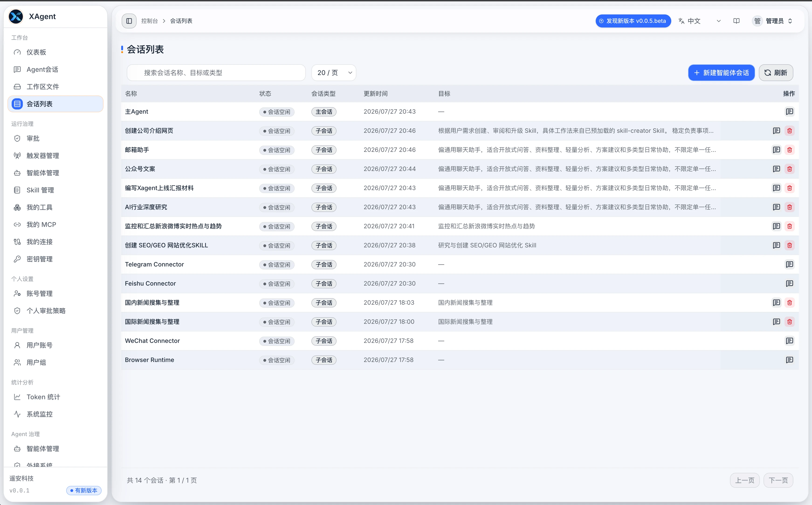Open 我的连接 in sidebar

55,242
